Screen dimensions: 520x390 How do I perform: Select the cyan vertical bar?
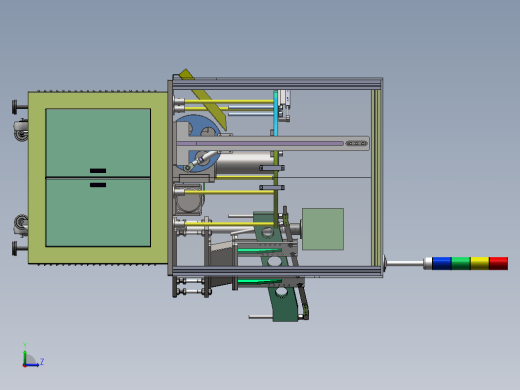276,113
